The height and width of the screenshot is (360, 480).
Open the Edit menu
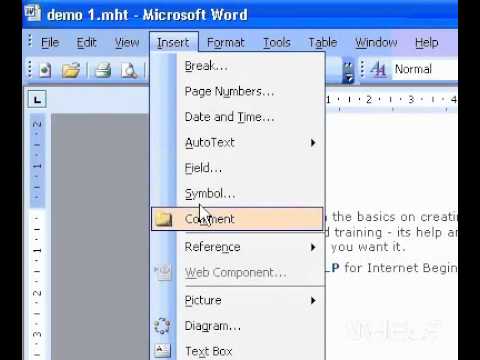tap(86, 43)
